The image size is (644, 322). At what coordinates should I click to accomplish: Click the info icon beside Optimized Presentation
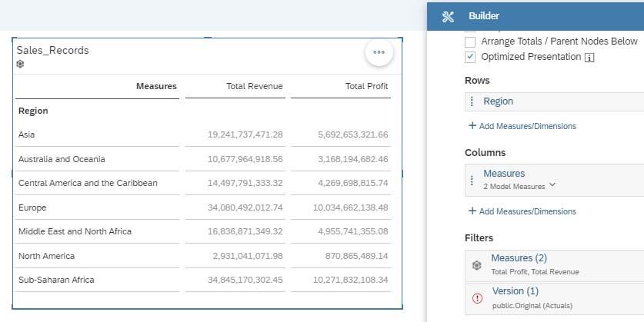589,58
